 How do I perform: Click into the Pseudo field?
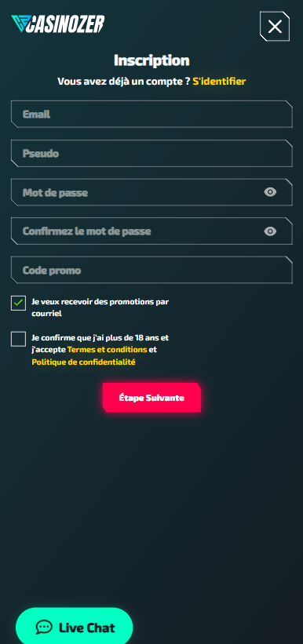(x=151, y=153)
